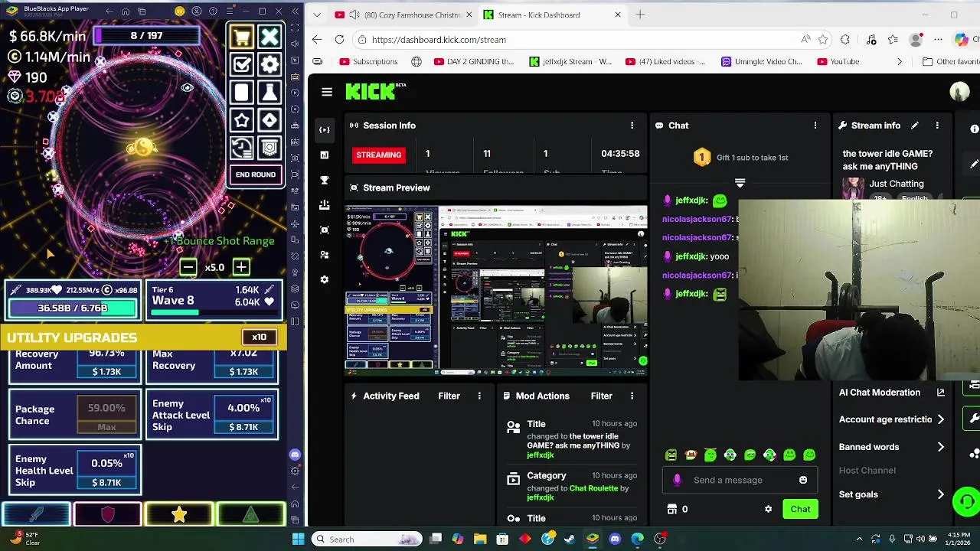The width and height of the screenshot is (980, 551).
Task: Click END ROUND button
Action: 256,174
